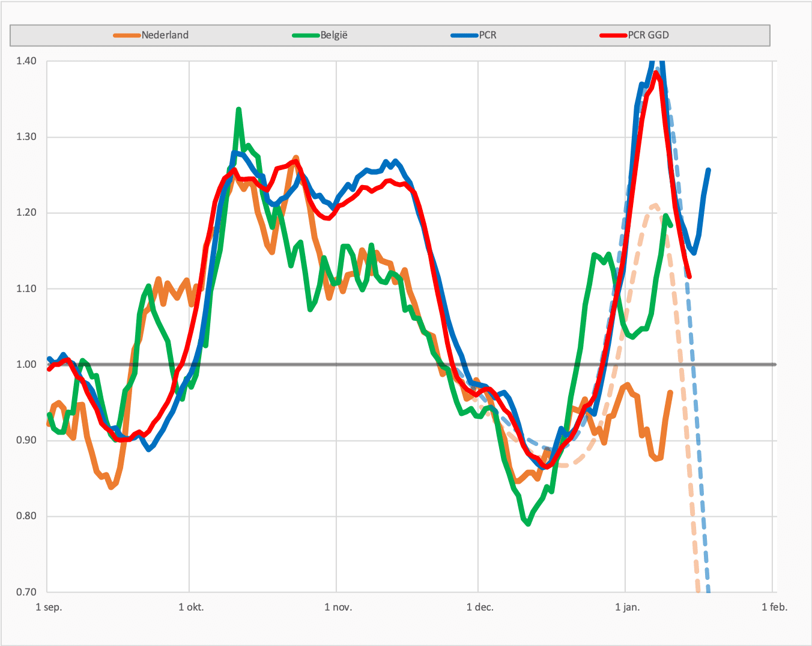The height and width of the screenshot is (646, 812).
Task: Select the 0.80 y-axis label
Action: [26, 516]
